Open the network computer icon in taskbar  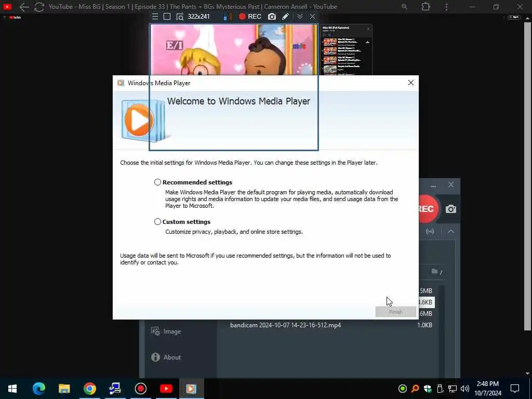(x=115, y=389)
